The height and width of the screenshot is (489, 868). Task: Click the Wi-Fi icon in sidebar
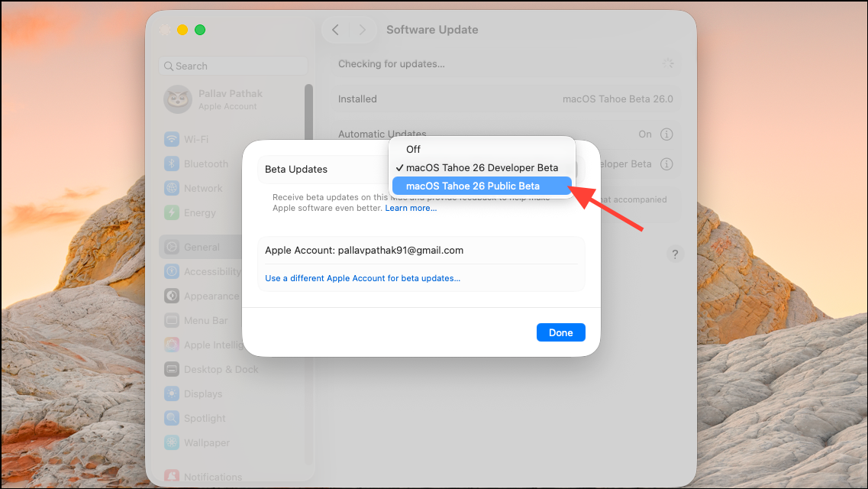click(172, 139)
